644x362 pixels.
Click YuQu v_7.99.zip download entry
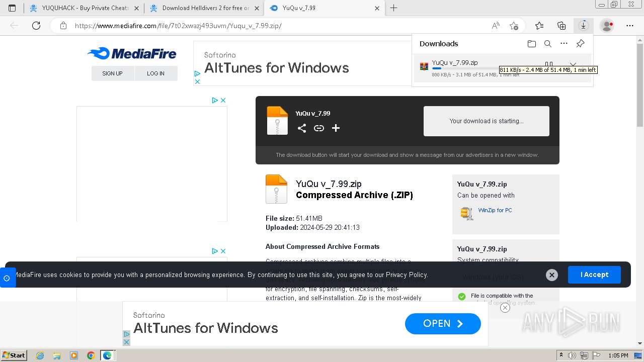502,68
